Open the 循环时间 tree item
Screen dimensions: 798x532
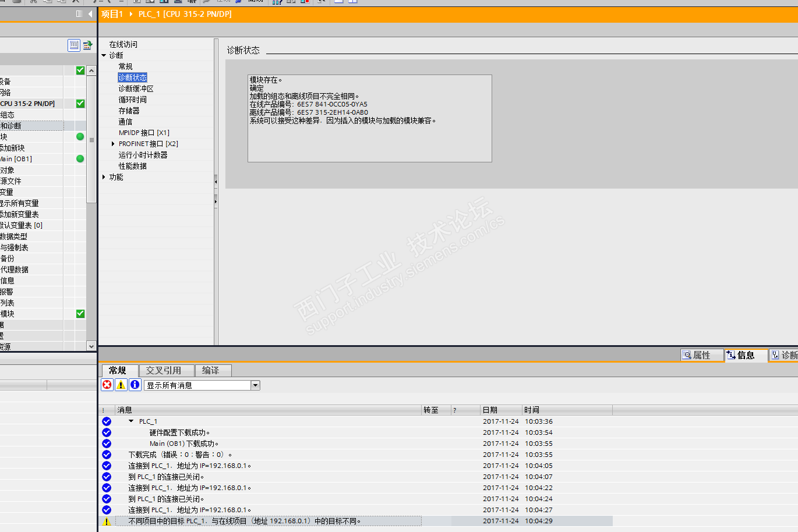point(133,100)
